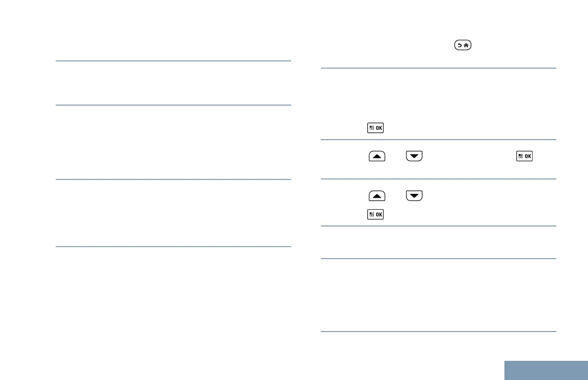The image size is (588, 380).
Task: Click the divider just beneath the bottommost OK icon
Action: 438,226
